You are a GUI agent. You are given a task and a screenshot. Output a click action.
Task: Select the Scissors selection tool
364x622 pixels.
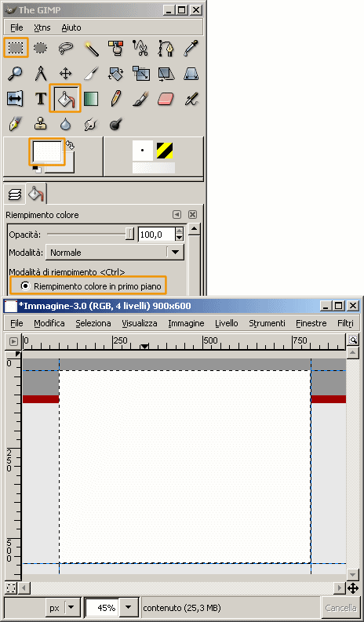click(x=140, y=48)
